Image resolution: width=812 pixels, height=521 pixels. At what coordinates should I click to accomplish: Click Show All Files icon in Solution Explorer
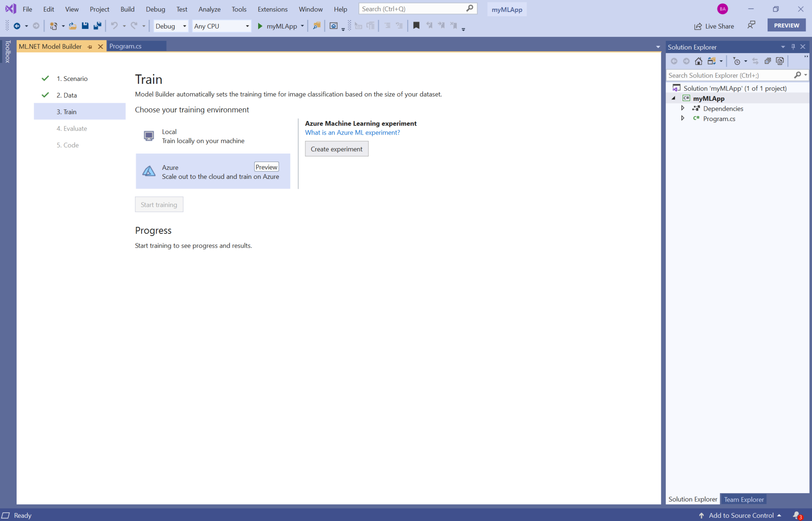[x=780, y=61]
